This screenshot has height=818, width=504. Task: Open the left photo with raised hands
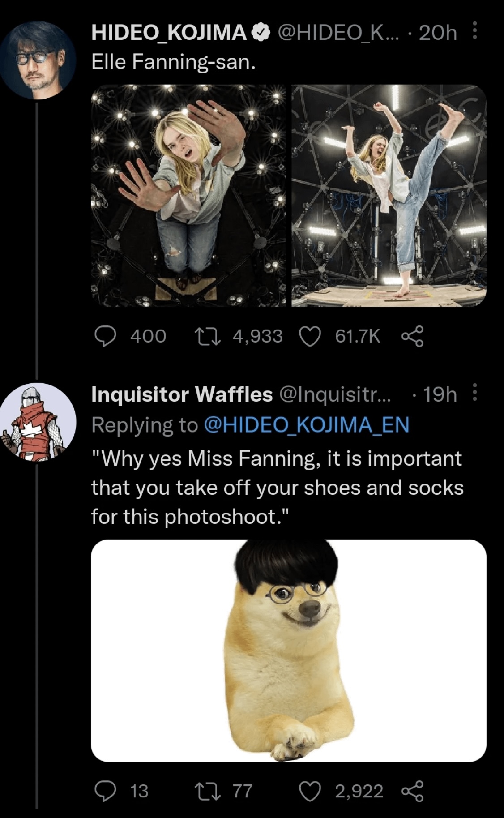[188, 196]
